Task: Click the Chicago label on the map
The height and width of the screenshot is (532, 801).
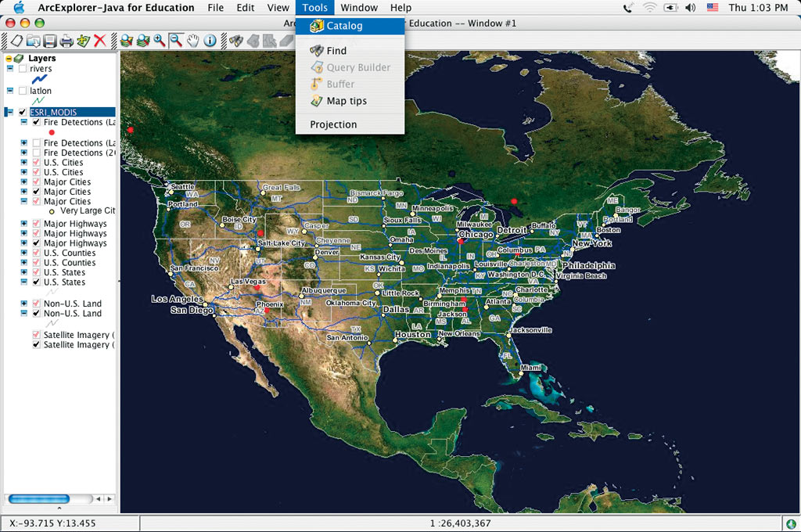Action: [x=476, y=235]
